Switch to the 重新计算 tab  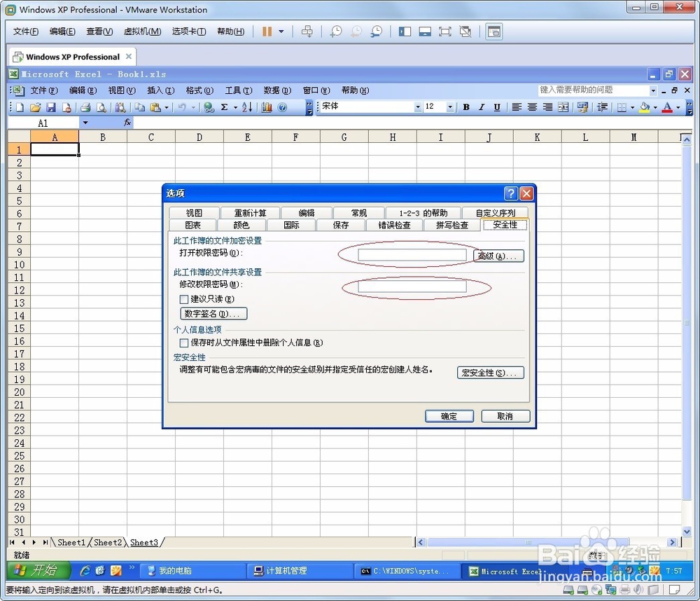click(x=250, y=213)
